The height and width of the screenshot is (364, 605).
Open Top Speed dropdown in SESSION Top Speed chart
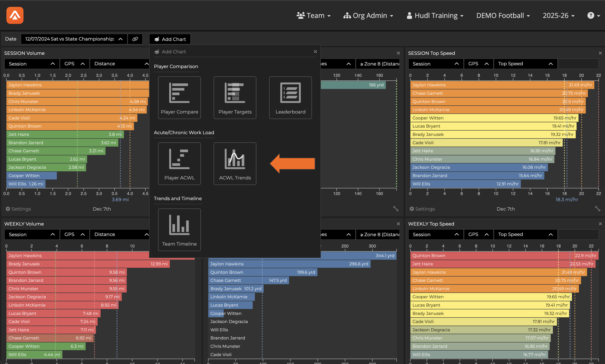point(526,64)
